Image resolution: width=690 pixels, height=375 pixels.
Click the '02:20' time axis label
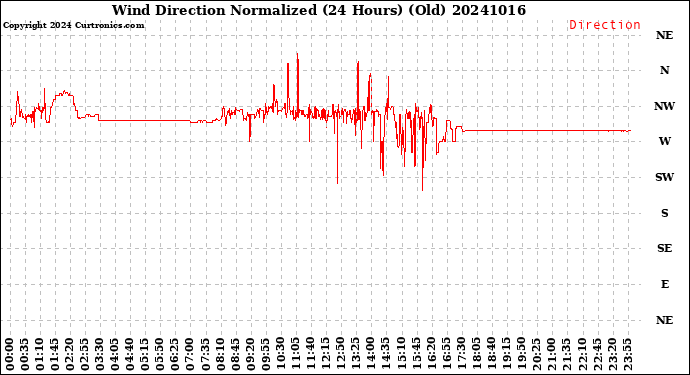click(x=70, y=354)
